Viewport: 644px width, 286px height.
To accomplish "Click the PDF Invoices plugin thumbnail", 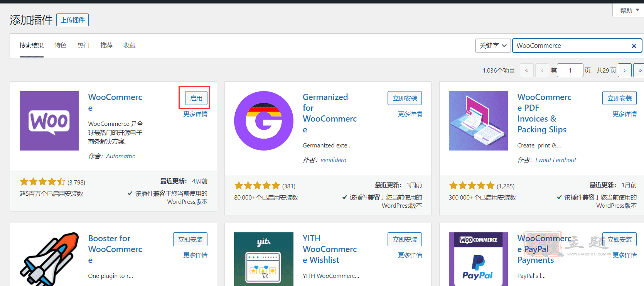I will (478, 121).
